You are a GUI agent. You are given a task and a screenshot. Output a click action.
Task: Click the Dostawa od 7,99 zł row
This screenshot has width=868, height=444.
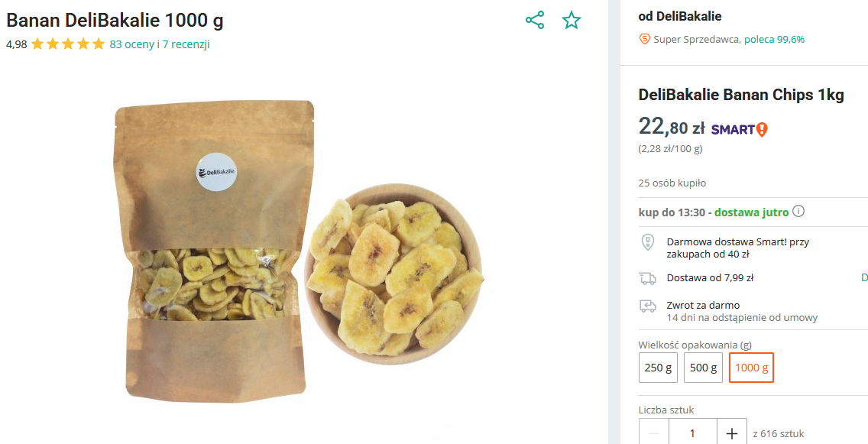710,278
